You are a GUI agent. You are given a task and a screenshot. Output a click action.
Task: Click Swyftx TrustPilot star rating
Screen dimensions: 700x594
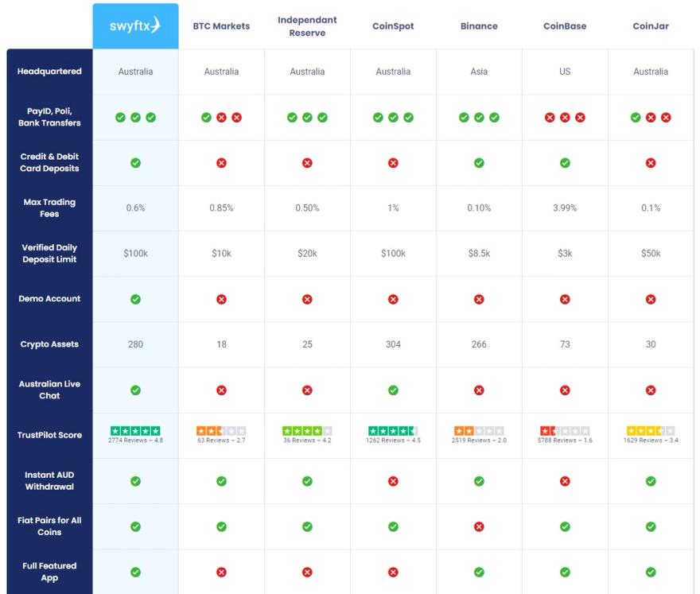pos(135,431)
